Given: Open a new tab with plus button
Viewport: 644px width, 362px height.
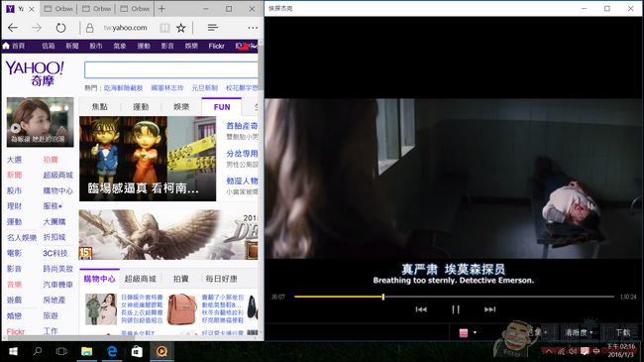Looking at the screenshot, I should point(161,8).
